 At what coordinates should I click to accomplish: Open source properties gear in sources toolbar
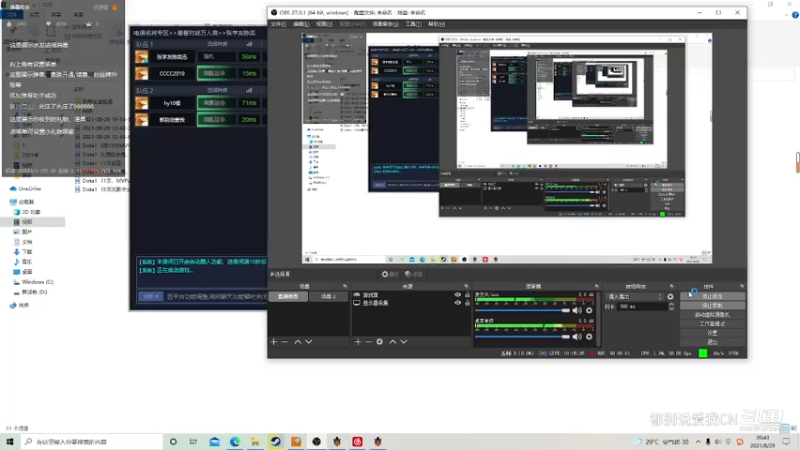[x=380, y=341]
